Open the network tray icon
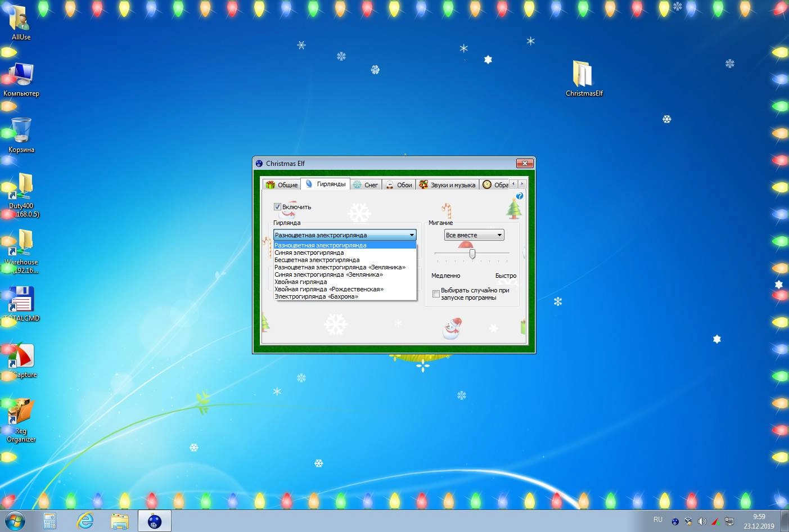 tap(729, 521)
